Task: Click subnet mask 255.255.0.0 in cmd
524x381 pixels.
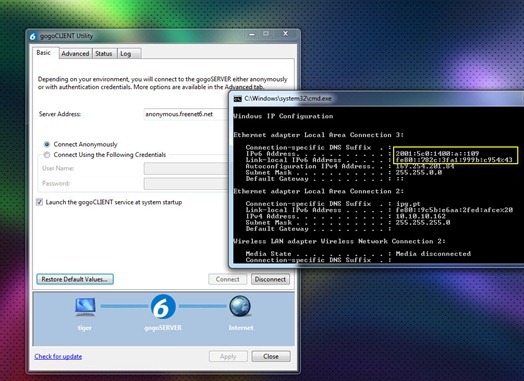Action: point(419,172)
